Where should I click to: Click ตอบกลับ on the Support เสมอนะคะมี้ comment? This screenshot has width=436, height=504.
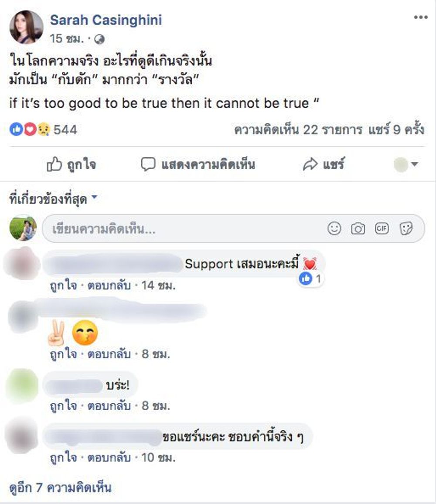[109, 285]
